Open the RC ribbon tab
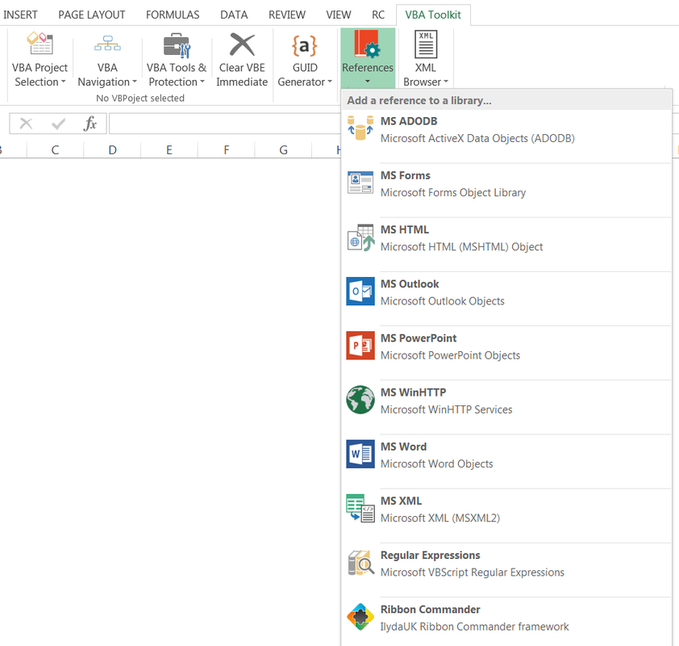 (x=378, y=15)
